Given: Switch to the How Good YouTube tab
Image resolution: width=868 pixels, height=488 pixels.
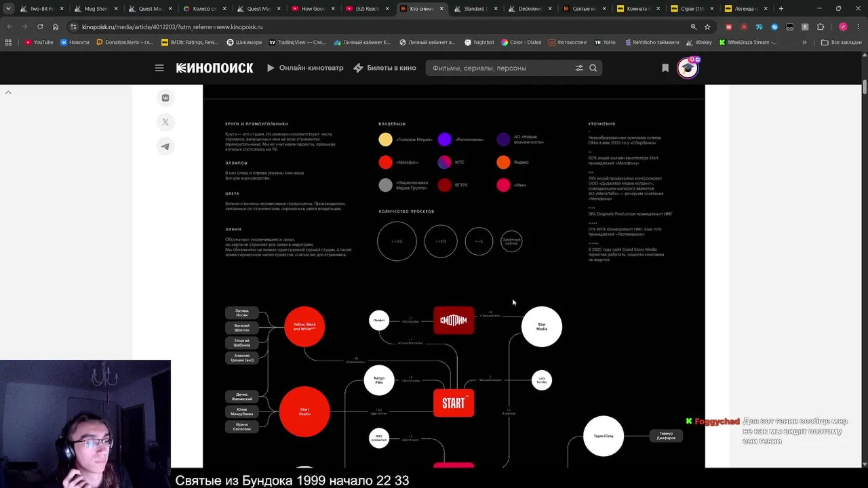Looking at the screenshot, I should pyautogui.click(x=313, y=9).
